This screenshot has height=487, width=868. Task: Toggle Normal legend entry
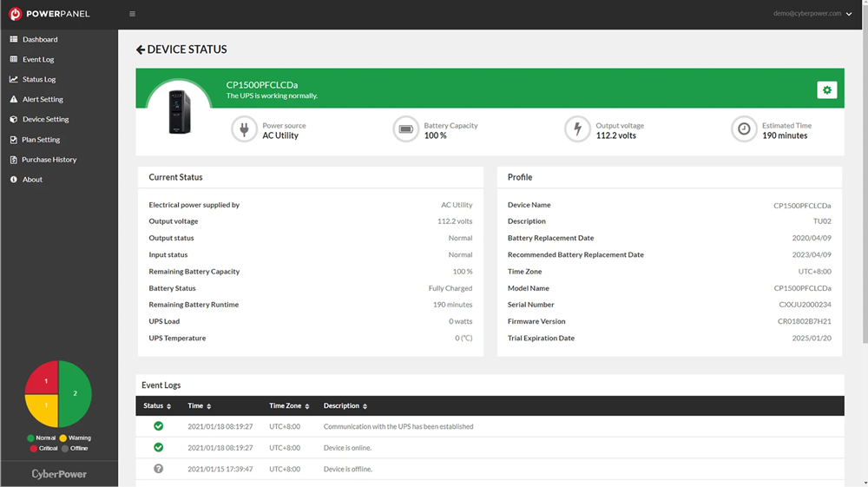41,438
